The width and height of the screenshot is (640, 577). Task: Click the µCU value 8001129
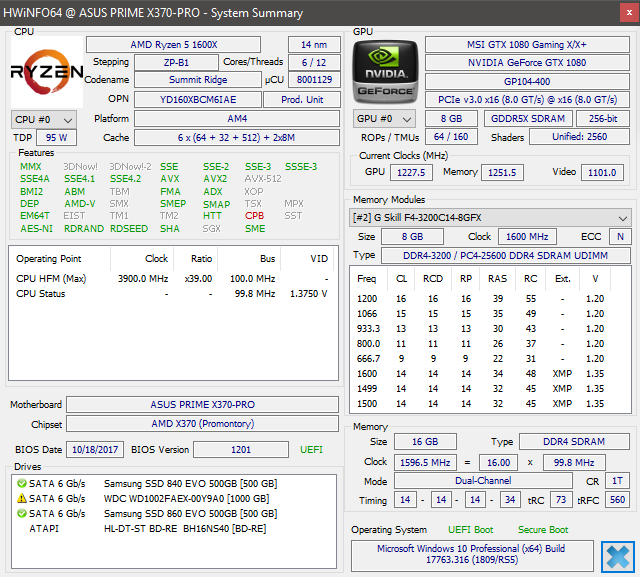coord(314,80)
